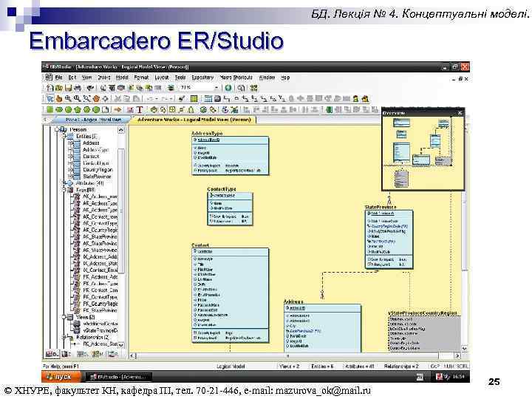This screenshot has height=399, width=532.
Task: Select the red T text tool
Action: [x=140, y=109]
